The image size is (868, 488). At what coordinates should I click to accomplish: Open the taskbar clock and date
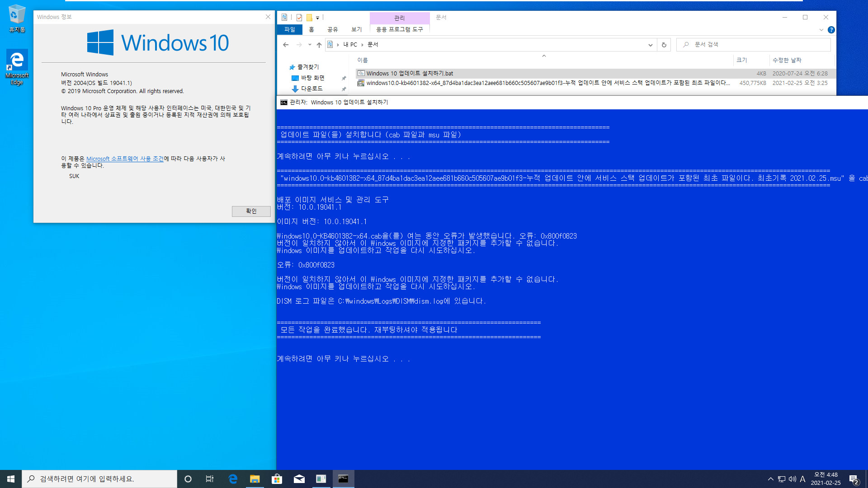(826, 479)
